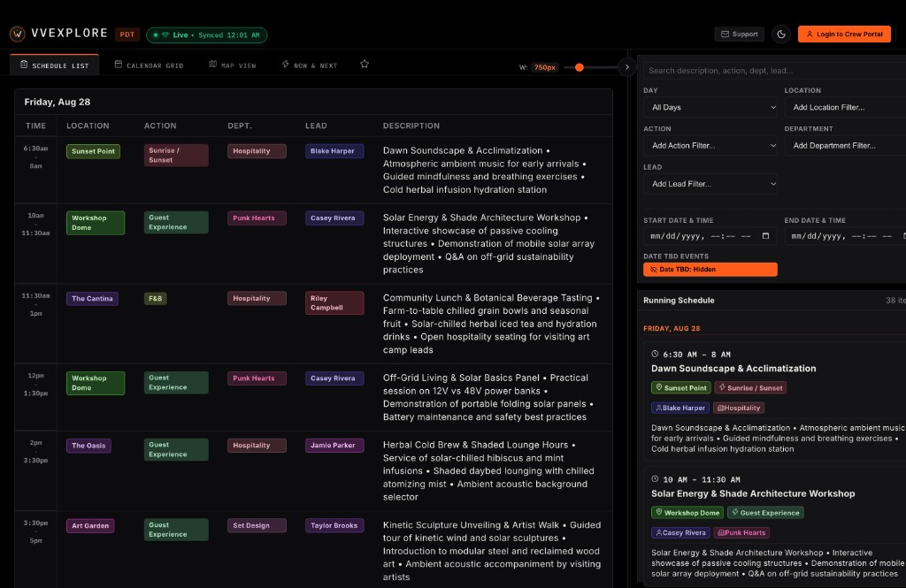Click the favorites star icon
The image size is (906, 588).
(365, 65)
